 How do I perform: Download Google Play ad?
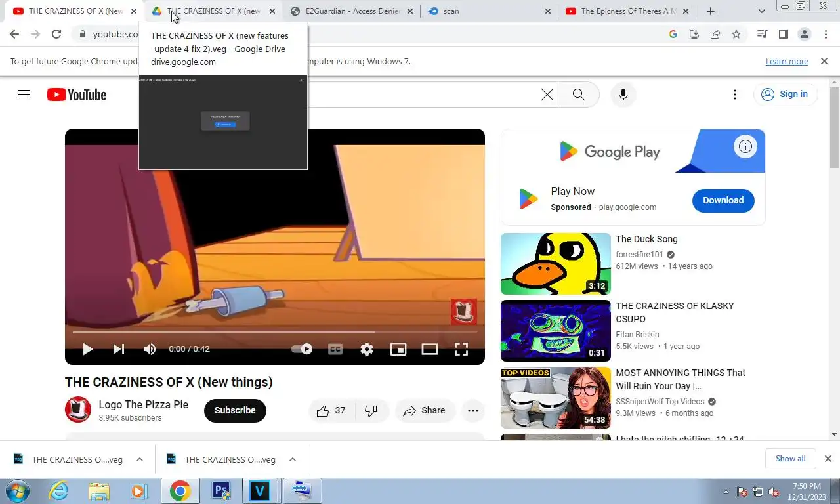click(x=723, y=200)
